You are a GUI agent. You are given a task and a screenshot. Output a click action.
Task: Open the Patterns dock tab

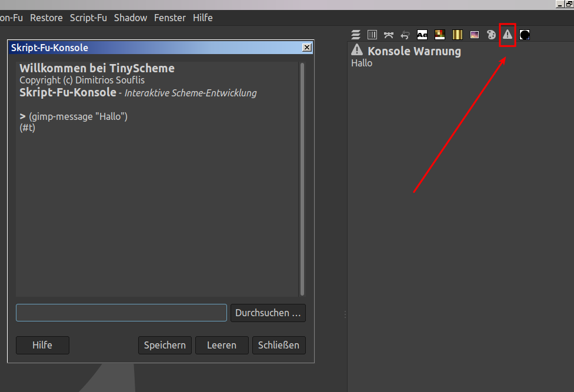tap(440, 35)
